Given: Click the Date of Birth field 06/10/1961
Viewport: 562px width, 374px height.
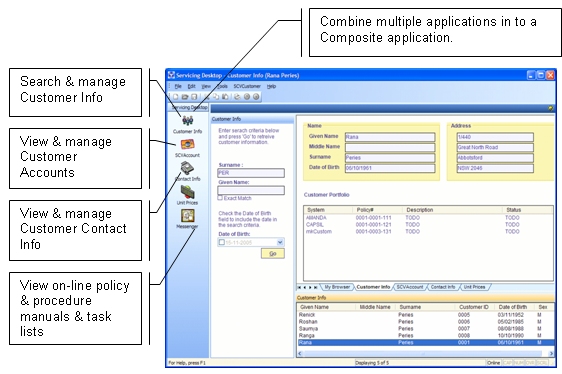Looking at the screenshot, I should click(390, 168).
